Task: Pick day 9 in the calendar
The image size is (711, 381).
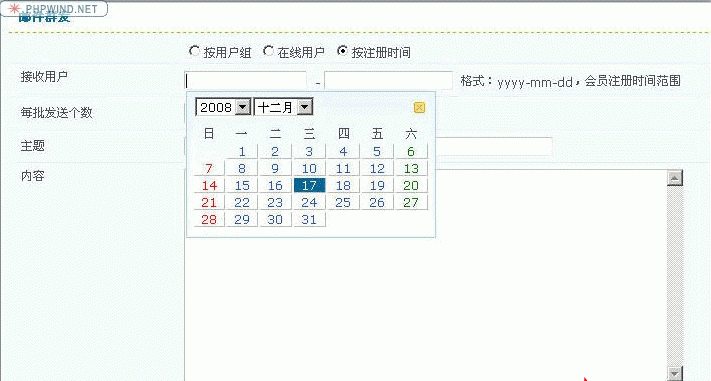Action: point(275,168)
